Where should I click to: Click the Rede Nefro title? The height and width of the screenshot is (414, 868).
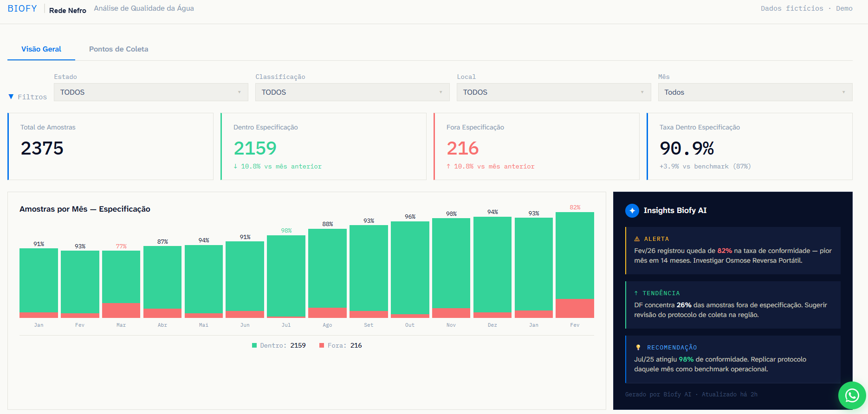68,10
